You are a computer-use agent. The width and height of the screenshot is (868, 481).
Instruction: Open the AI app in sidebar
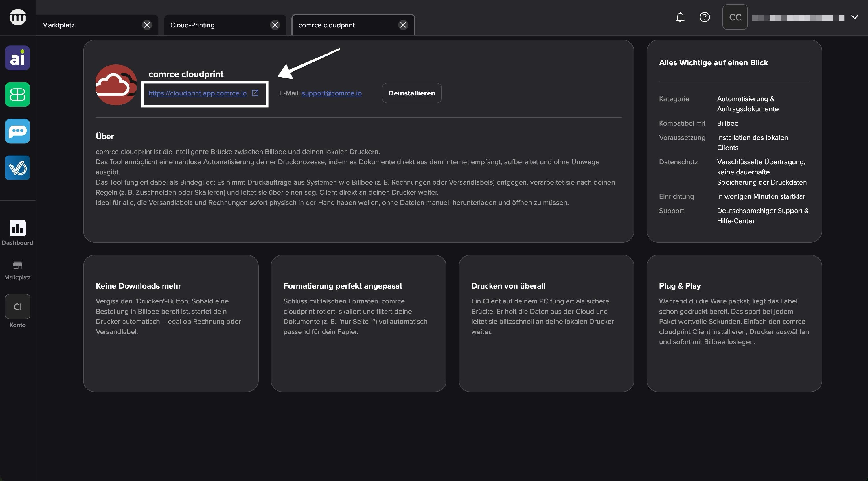18,58
